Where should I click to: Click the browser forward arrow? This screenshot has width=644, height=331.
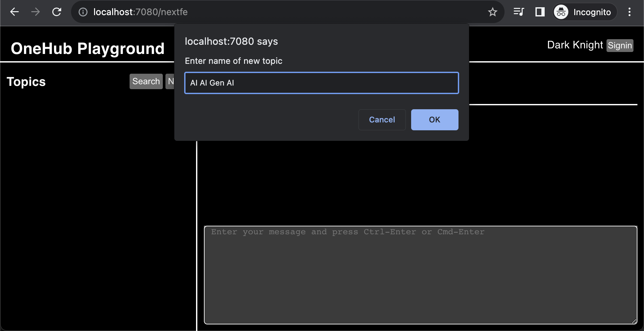[x=36, y=12]
